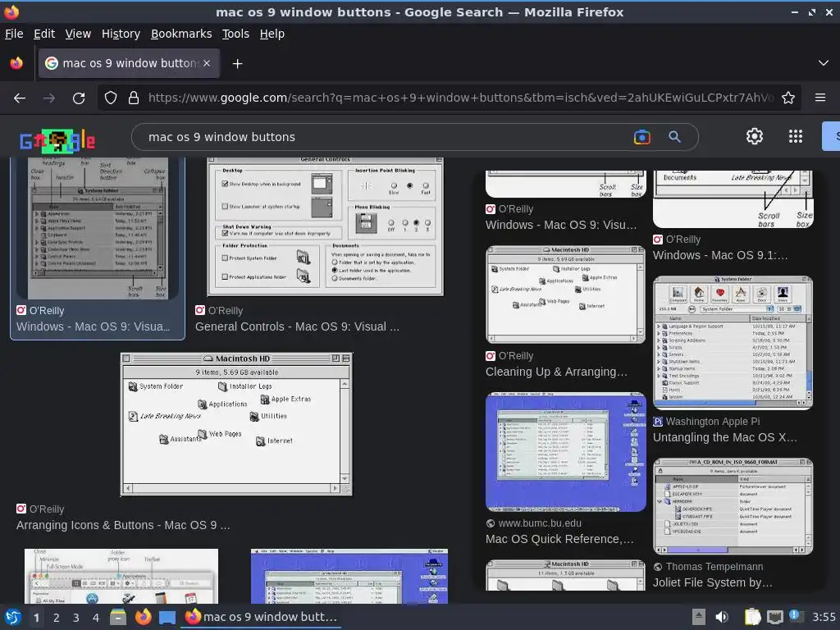Open the taskbar application launcher menu
Screen dimensions: 840x630
click(x=12, y=617)
